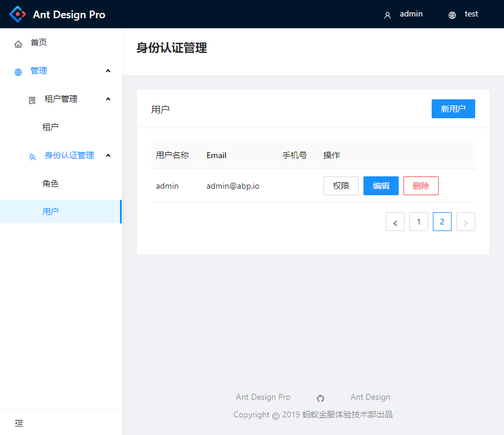Collapse the 管理 menu chevron
Screen dimensions: 504x435
[108, 71]
